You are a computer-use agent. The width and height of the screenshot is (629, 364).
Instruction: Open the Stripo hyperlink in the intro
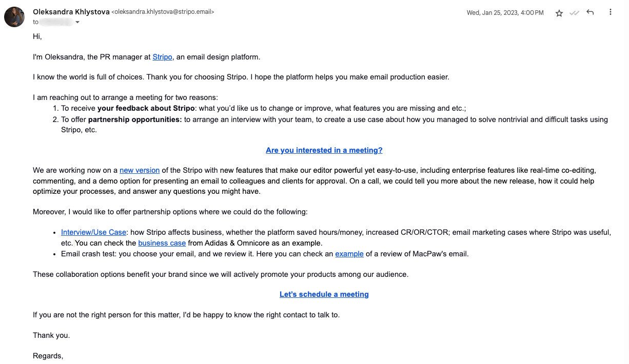pos(162,57)
